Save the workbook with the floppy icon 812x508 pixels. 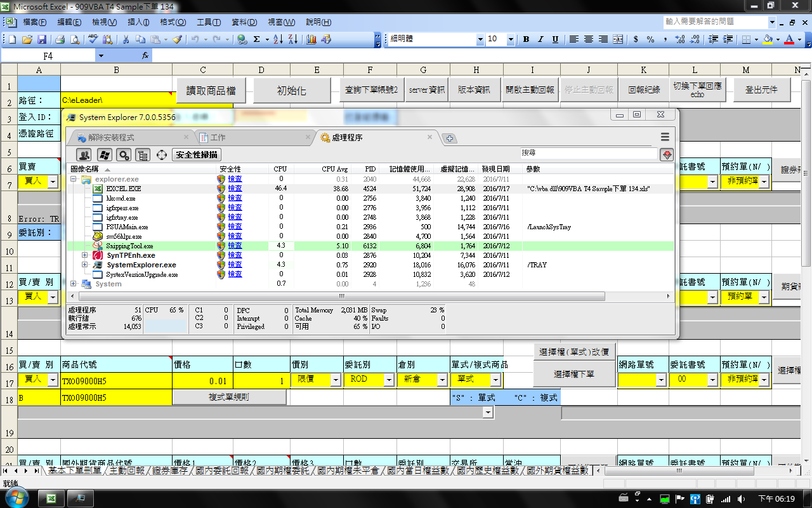click(42, 39)
